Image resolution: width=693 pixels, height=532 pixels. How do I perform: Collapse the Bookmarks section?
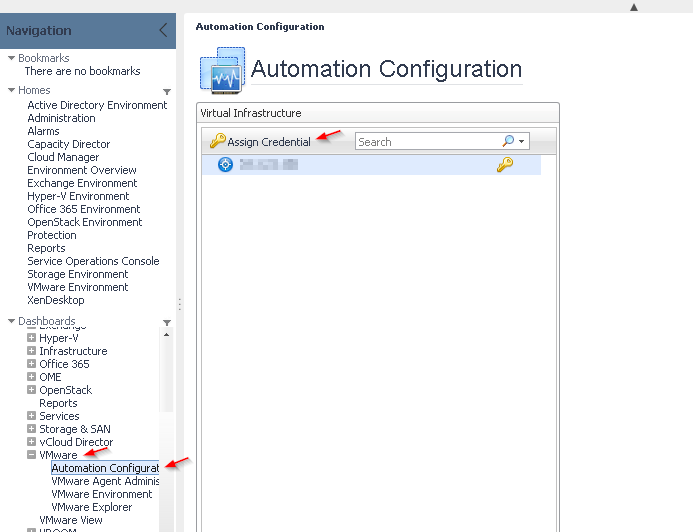(11, 58)
